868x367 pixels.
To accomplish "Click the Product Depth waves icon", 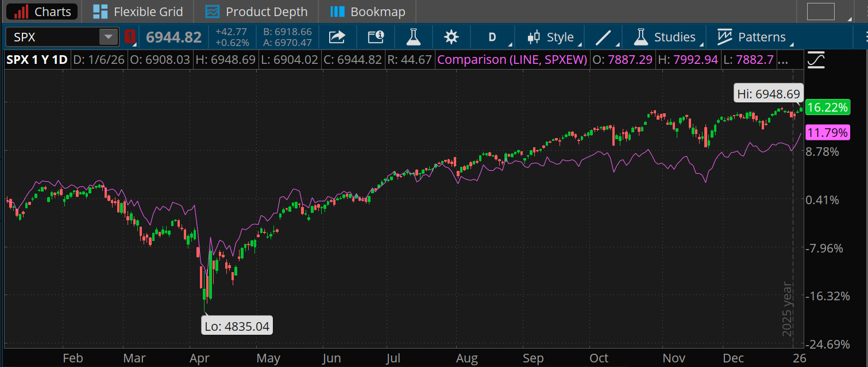I will [x=213, y=11].
